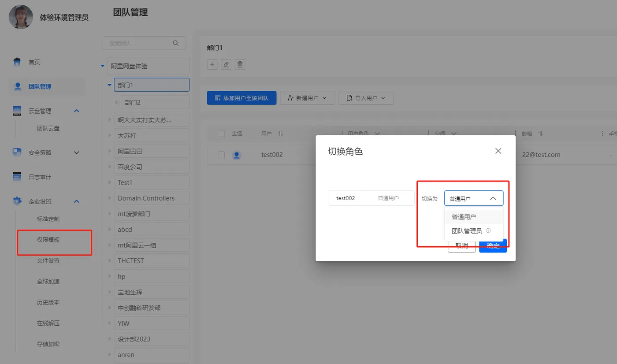Click the test002 username in the table
Viewport: 617px width, 364px height.
(272, 155)
